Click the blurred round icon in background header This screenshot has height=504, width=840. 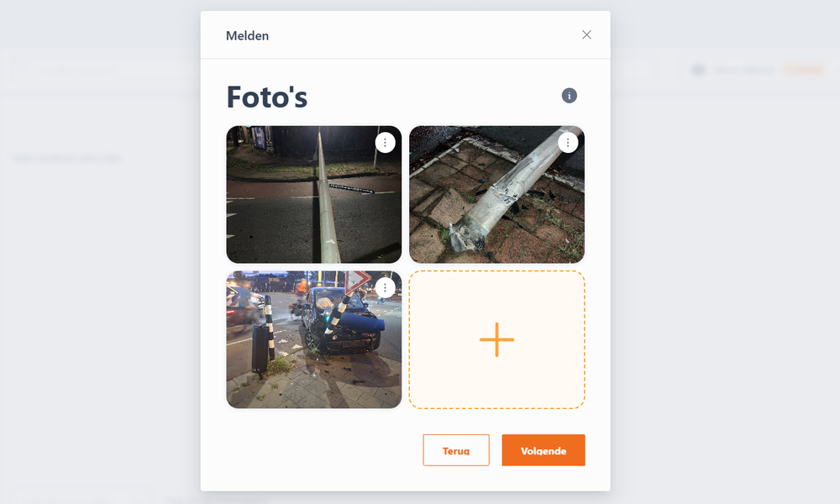click(x=697, y=71)
